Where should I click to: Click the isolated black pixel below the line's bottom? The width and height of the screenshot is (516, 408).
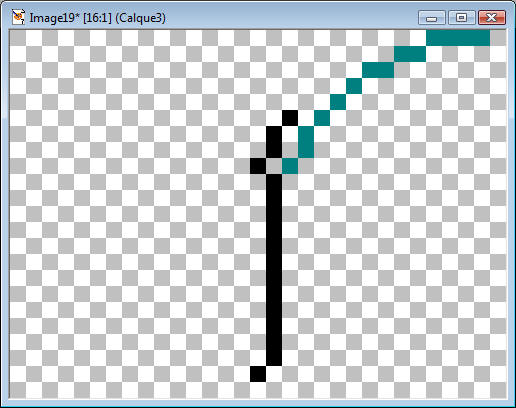click(258, 374)
